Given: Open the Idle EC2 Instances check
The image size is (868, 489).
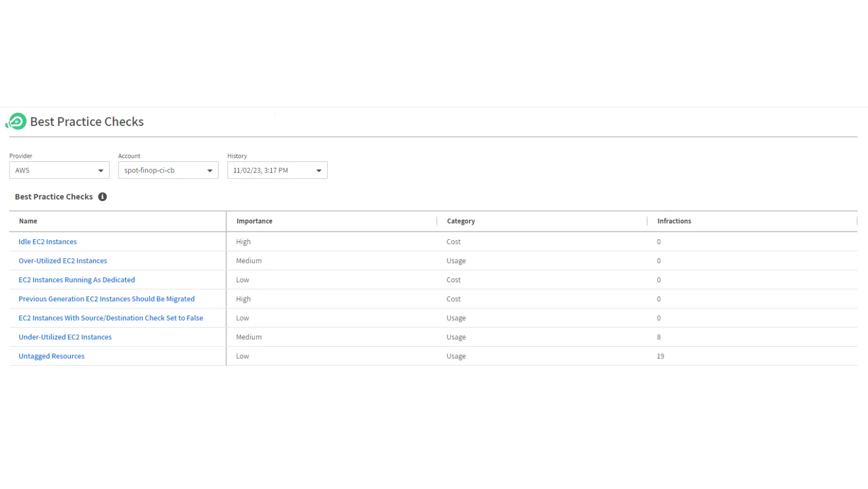Looking at the screenshot, I should coord(48,242).
